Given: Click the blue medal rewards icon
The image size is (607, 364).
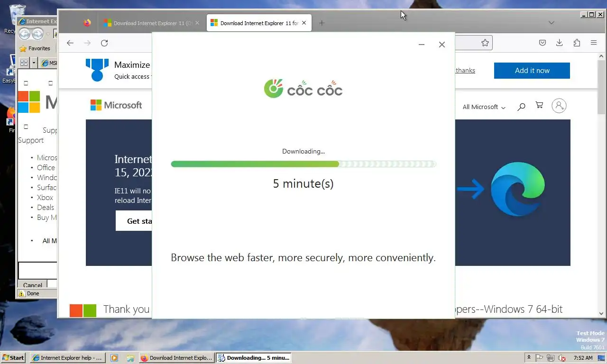Looking at the screenshot, I should [x=97, y=70].
